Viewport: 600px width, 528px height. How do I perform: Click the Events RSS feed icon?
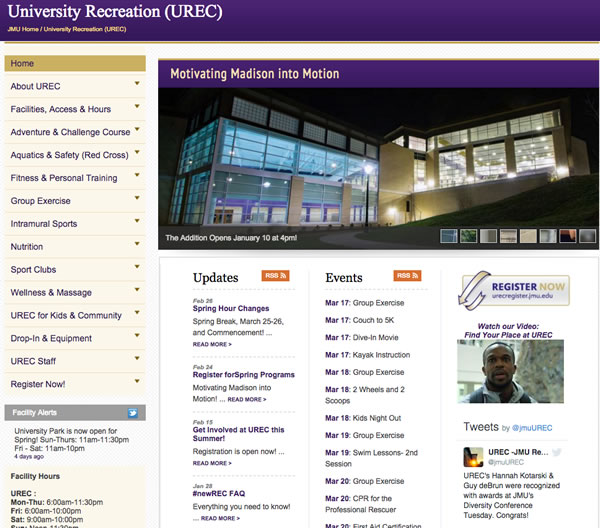(407, 275)
